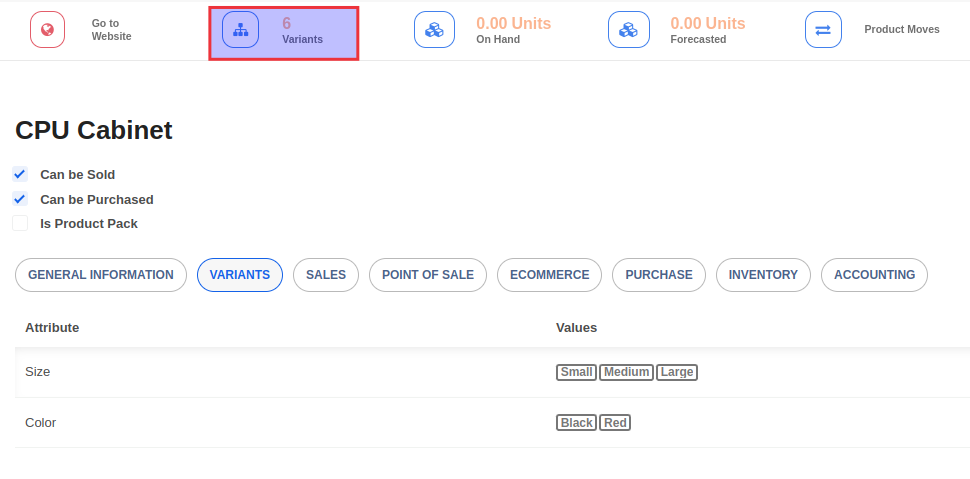Viewport: 970px width, 479px height.
Task: Enable the Is Product Pack checkbox
Action: tap(20, 223)
